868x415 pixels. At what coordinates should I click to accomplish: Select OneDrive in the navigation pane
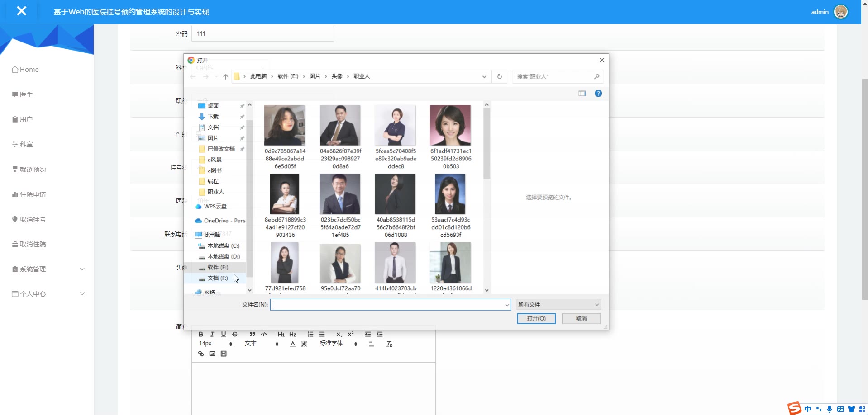point(220,221)
